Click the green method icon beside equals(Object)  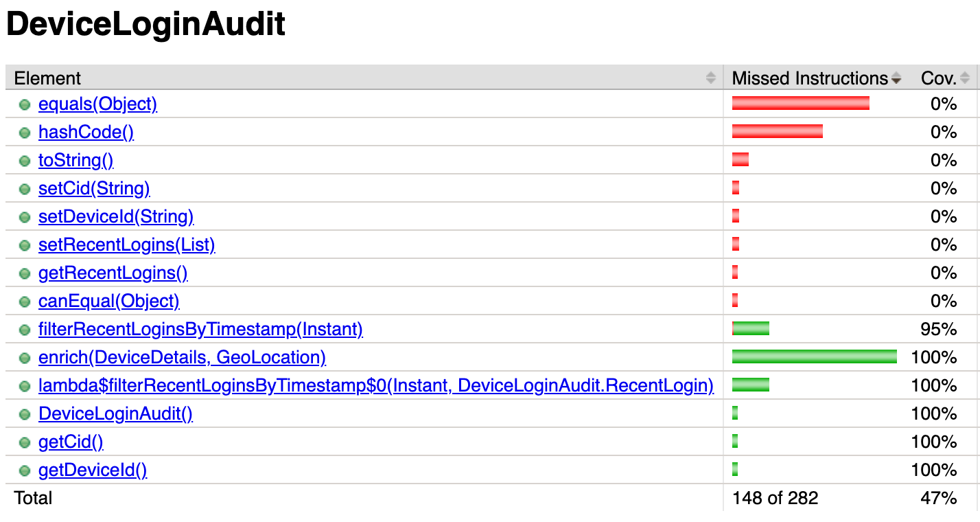pyautogui.click(x=25, y=105)
